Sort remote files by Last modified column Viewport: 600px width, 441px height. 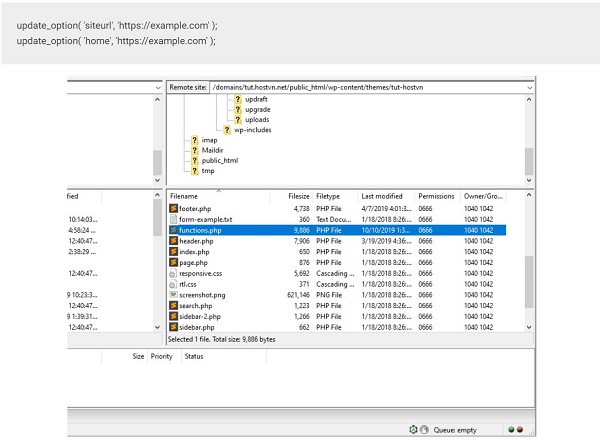[x=386, y=196]
